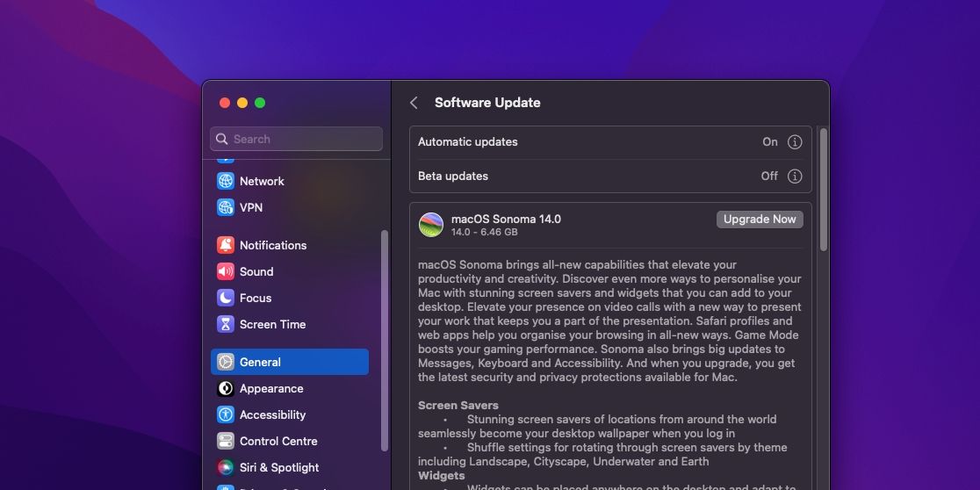The height and width of the screenshot is (490, 980).
Task: Open Beta updates info details
Action: pyautogui.click(x=795, y=177)
